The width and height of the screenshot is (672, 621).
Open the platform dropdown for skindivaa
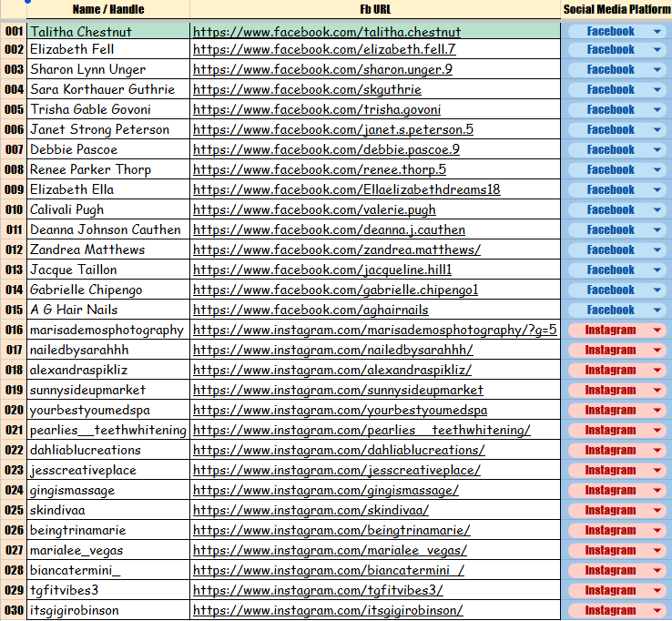657,511
